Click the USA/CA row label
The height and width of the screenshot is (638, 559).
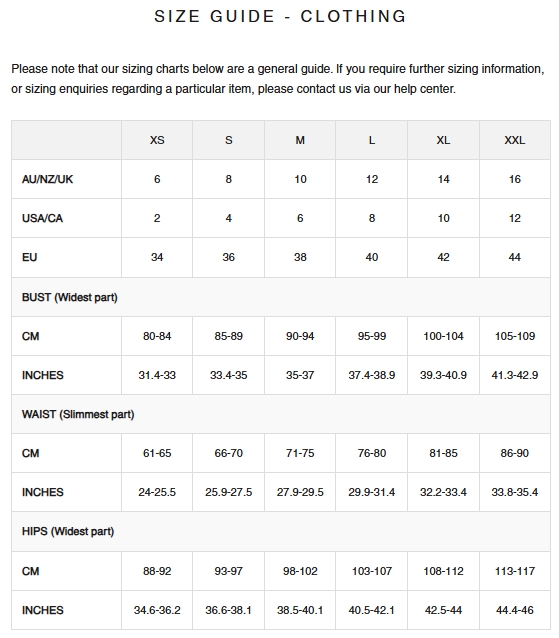tap(42, 218)
